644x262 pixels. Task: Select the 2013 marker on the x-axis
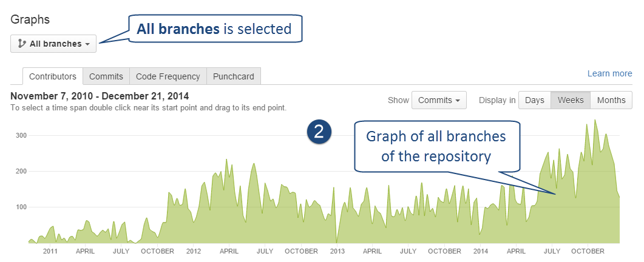tap(337, 250)
